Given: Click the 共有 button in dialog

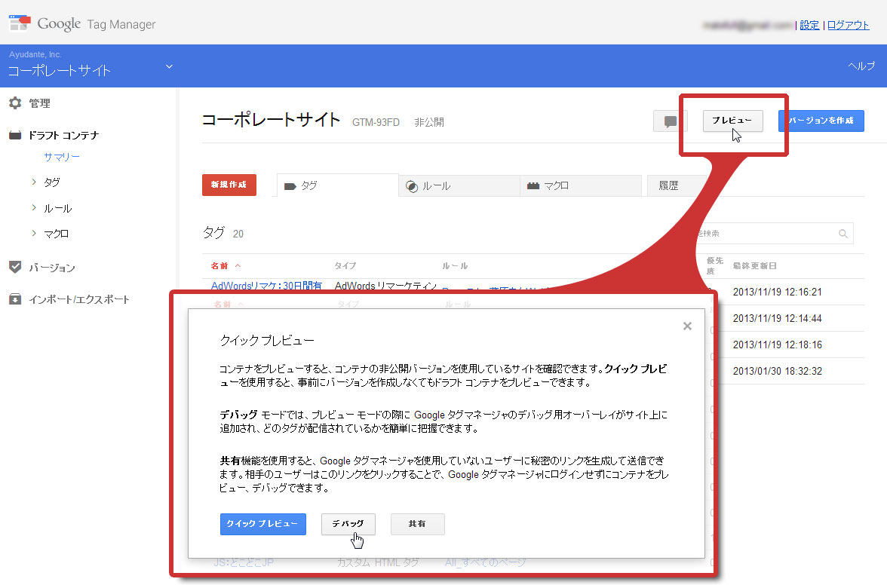Looking at the screenshot, I should [x=418, y=524].
